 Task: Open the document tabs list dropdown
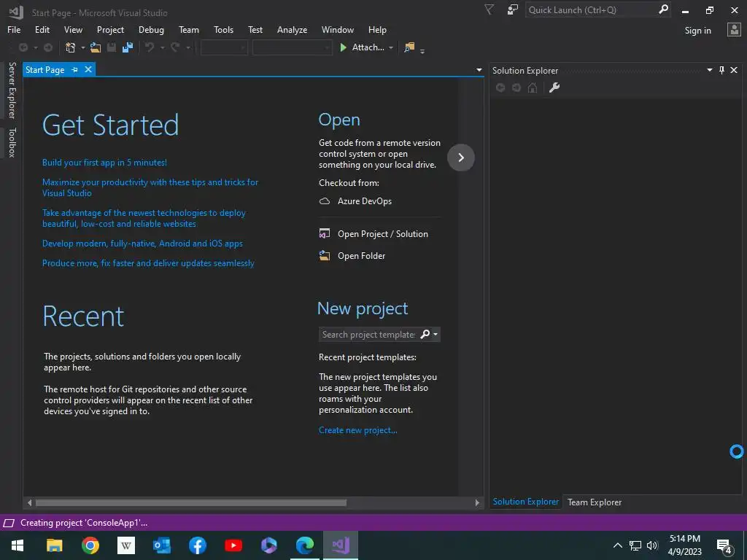[x=479, y=70]
